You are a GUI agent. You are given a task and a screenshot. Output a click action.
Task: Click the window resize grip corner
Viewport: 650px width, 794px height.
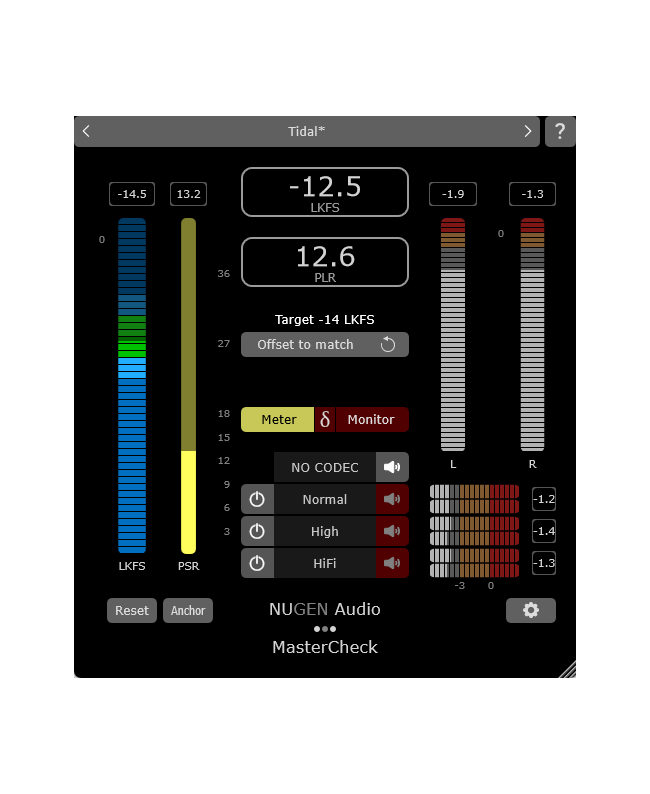[568, 670]
